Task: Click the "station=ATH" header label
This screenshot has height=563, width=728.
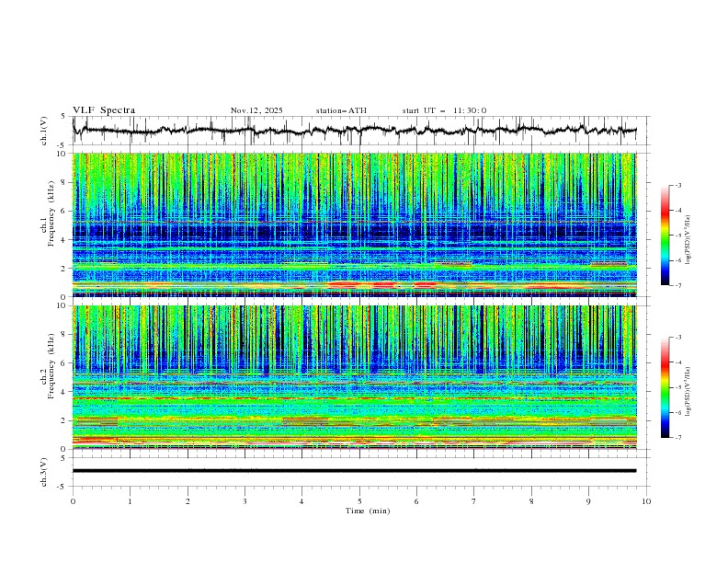Action: [341, 110]
